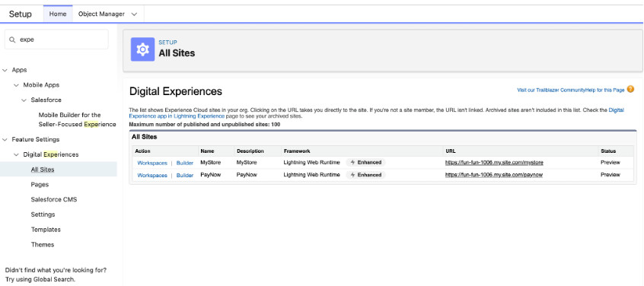
Task: Open Templates in the sidebar
Action: tap(46, 230)
